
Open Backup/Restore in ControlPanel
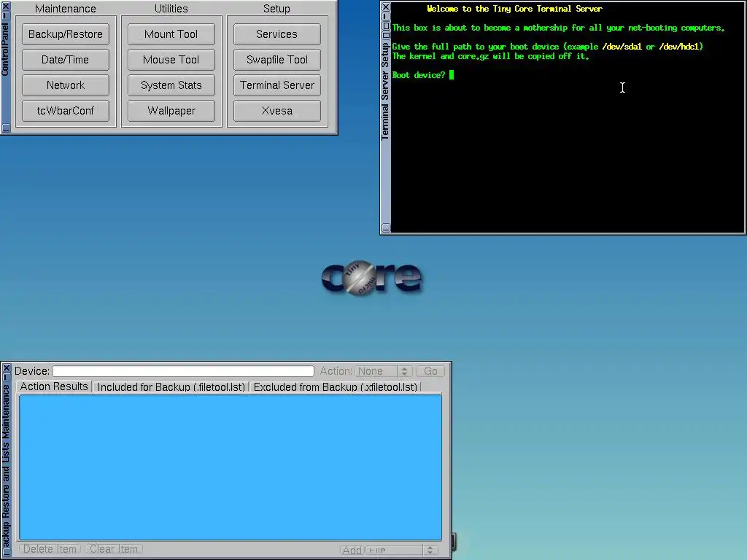coord(65,34)
